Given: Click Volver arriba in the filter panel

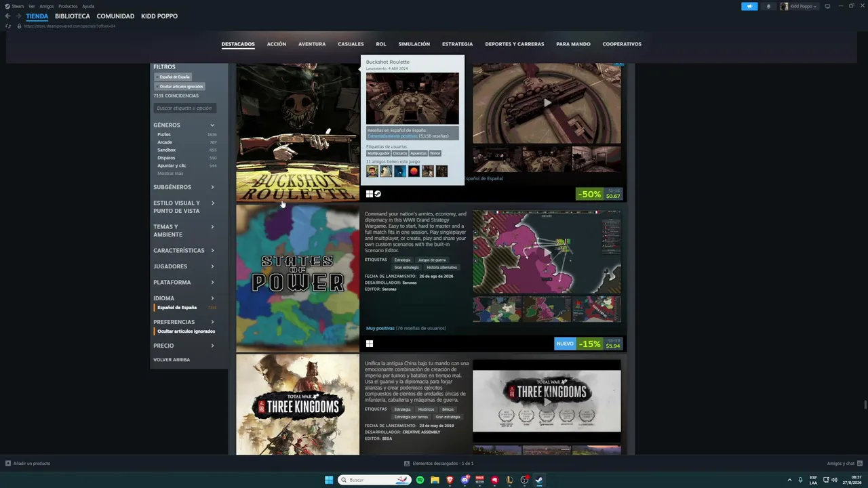Looking at the screenshot, I should point(172,360).
